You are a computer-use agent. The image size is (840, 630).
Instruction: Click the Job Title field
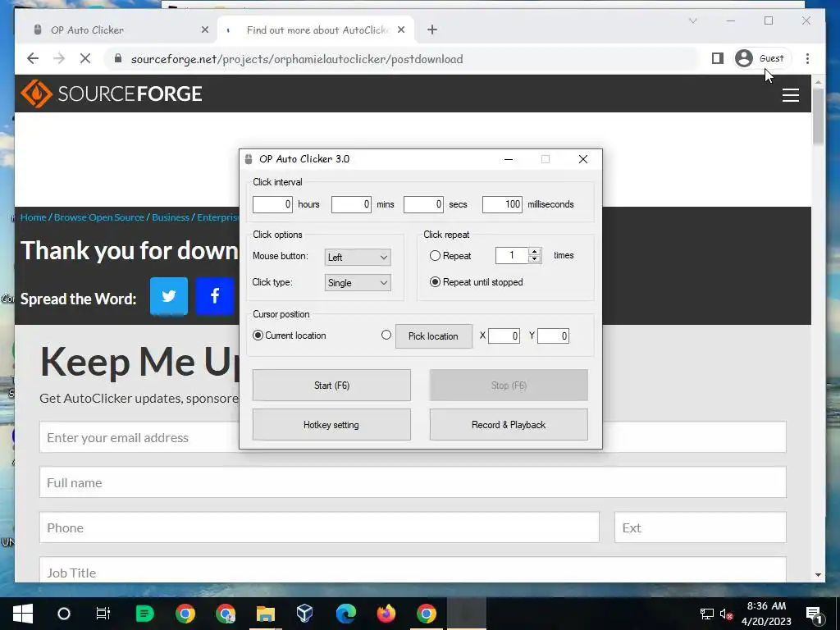[x=413, y=570]
